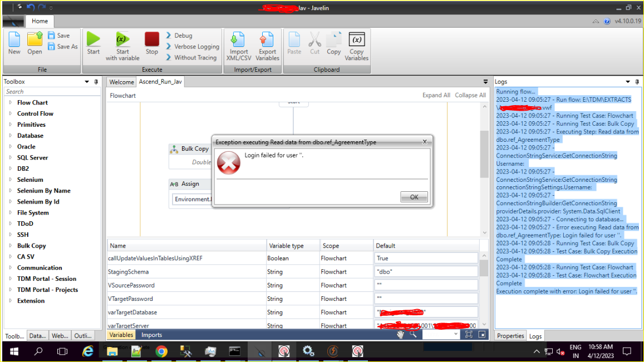Open Chrome from the Windows taskbar
The image size is (644, 362).
pyautogui.click(x=161, y=351)
